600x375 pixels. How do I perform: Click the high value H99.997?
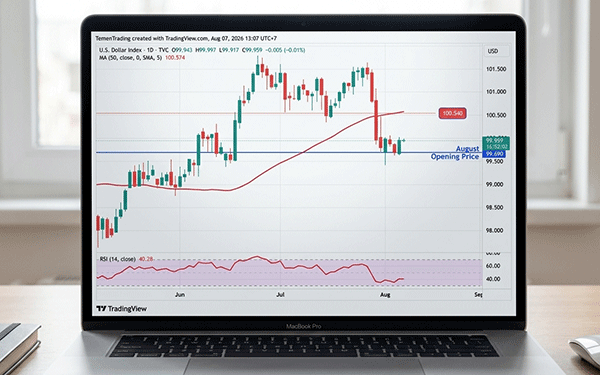coord(205,50)
